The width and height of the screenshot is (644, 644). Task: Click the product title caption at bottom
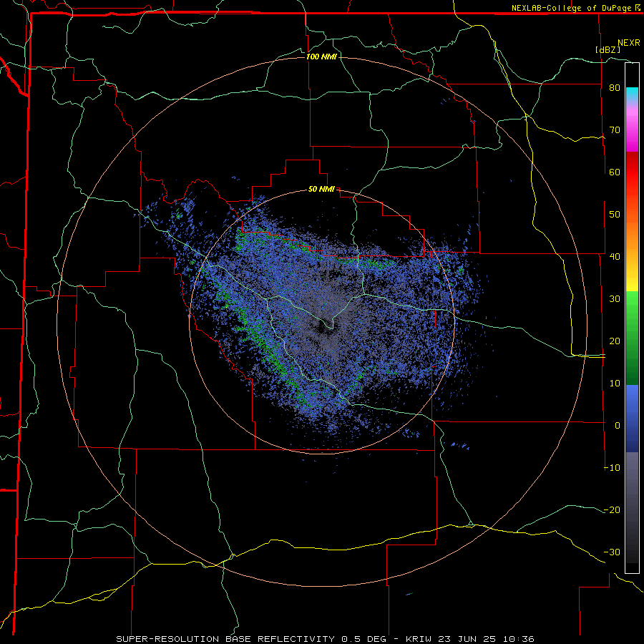pyautogui.click(x=325, y=639)
